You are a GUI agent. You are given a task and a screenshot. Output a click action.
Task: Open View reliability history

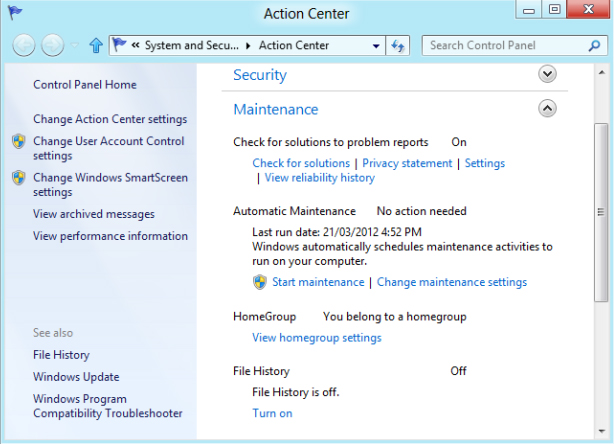coord(319,178)
